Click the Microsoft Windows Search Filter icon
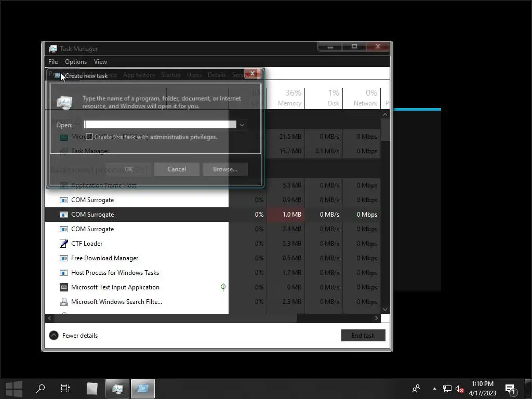Image resolution: width=532 pixels, height=399 pixels. (x=64, y=302)
